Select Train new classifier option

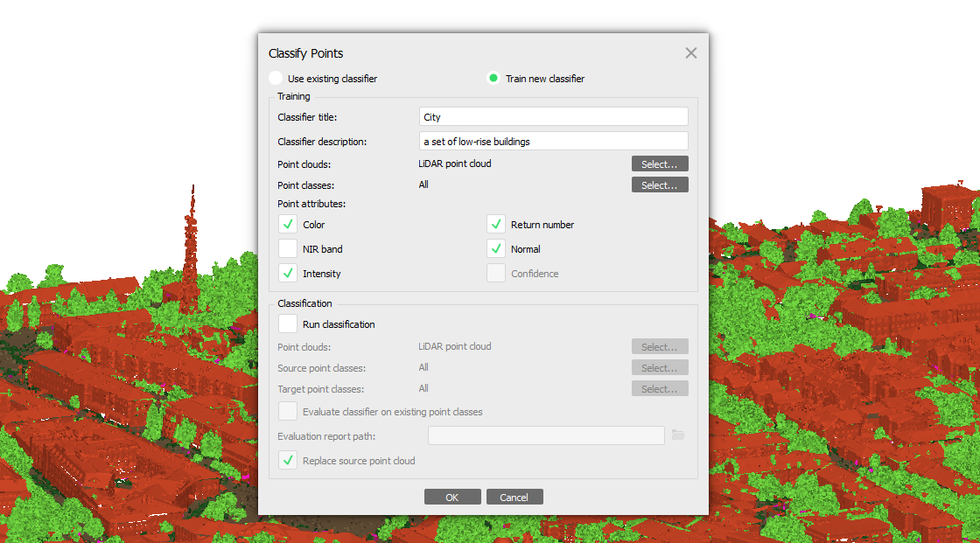pos(493,78)
